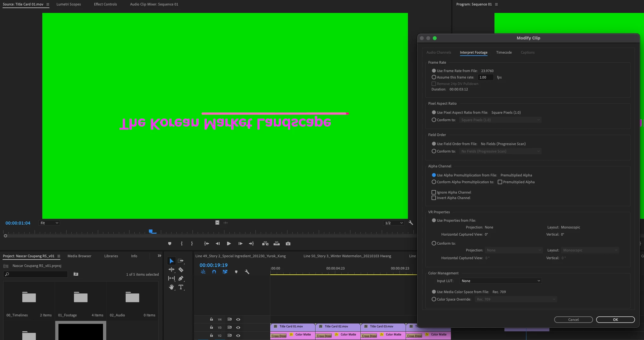Select the Pen tool
The image size is (644, 340).
pyautogui.click(x=181, y=278)
